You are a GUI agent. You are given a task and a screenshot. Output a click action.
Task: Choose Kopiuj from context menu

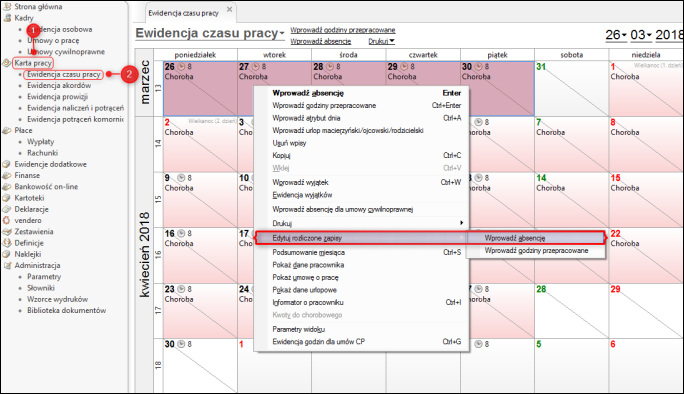click(362, 155)
